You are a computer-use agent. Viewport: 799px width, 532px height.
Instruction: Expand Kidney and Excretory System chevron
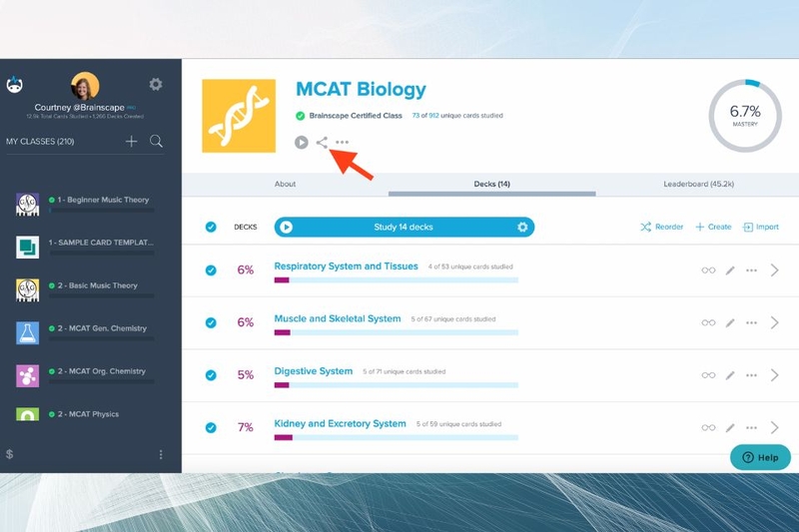pos(775,427)
